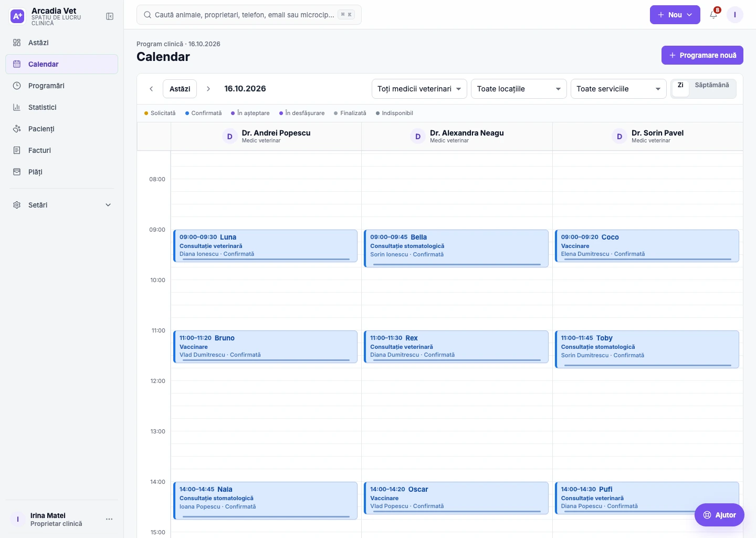Click Dr. Andrei Popescu avatar
Screen dimensions: 756x538
(229, 137)
